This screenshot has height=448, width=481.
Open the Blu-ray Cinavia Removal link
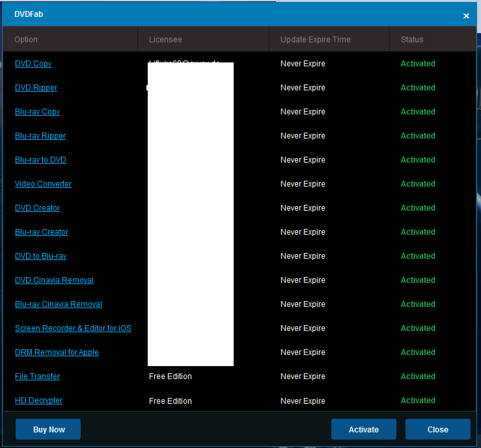click(59, 304)
